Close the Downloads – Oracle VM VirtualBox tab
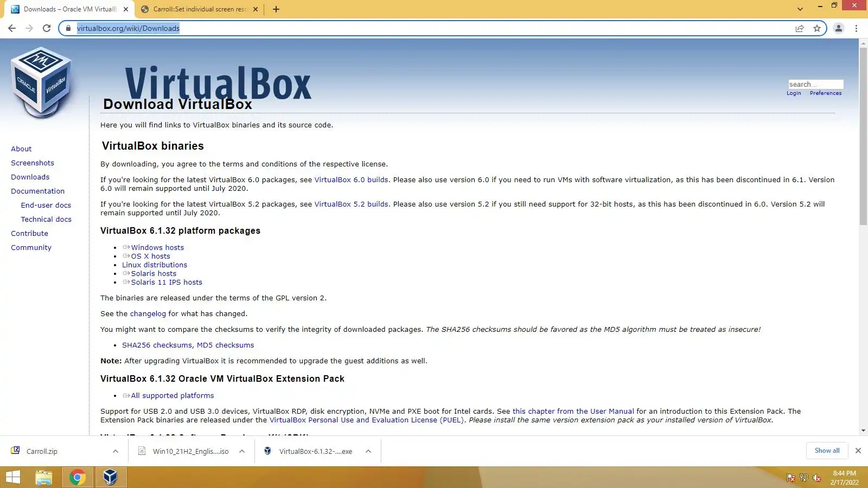This screenshot has width=868, height=488. pyautogui.click(x=126, y=9)
